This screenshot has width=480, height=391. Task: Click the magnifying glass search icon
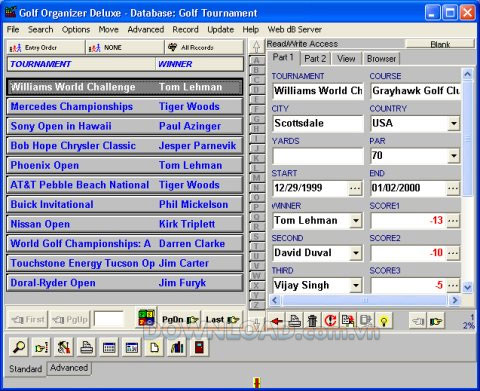click(x=19, y=347)
